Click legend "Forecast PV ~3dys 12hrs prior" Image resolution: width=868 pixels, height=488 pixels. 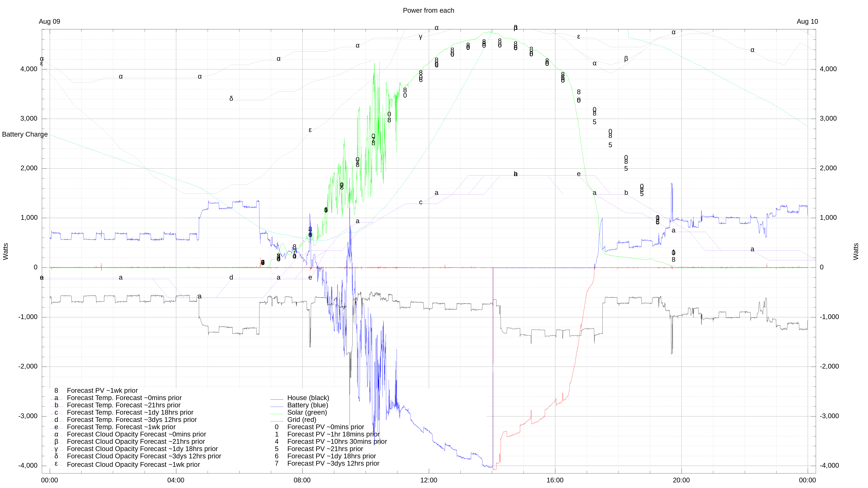click(x=333, y=464)
